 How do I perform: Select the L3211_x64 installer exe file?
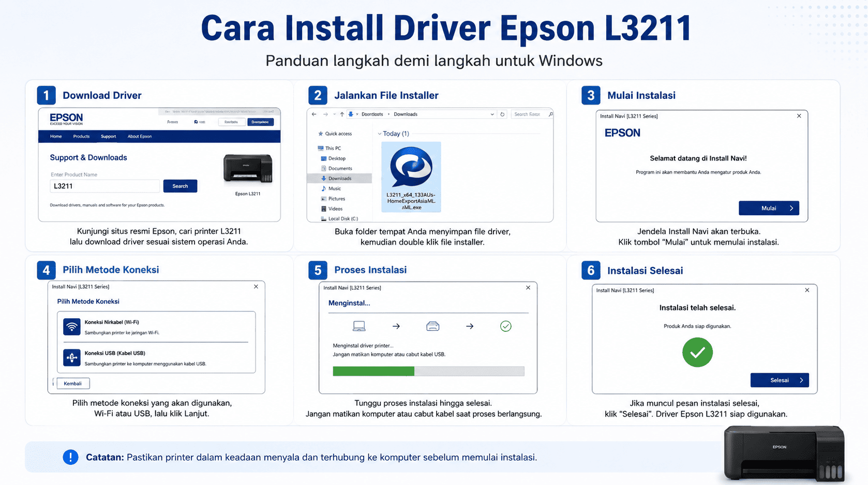(411, 177)
